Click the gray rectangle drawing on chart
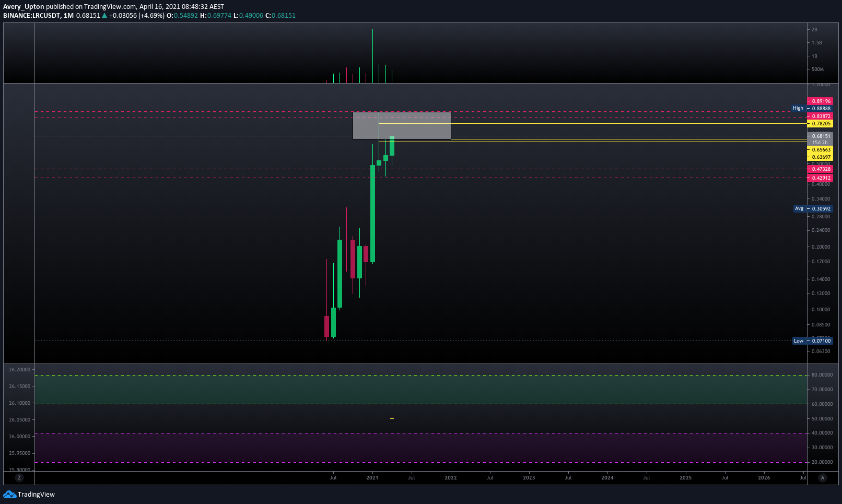 [x=402, y=125]
